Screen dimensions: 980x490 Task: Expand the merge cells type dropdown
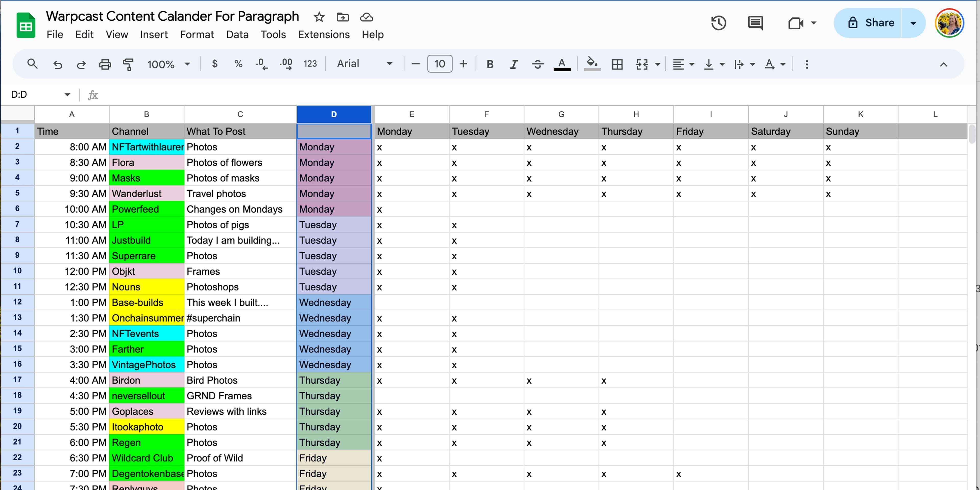tap(658, 64)
